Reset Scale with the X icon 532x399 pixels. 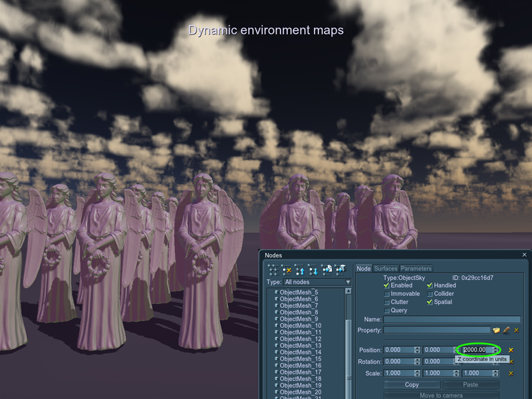pos(511,373)
